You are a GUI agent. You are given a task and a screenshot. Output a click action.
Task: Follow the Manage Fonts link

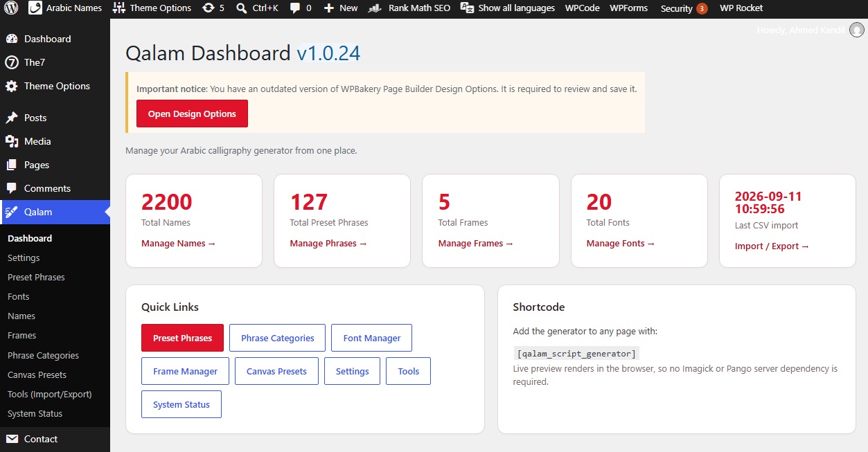tap(621, 243)
